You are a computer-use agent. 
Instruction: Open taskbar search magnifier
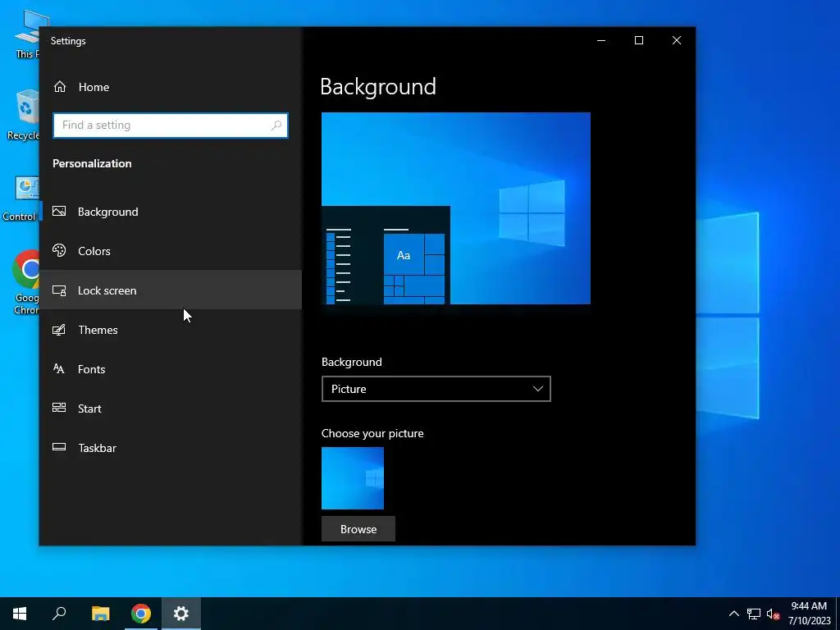(x=59, y=614)
